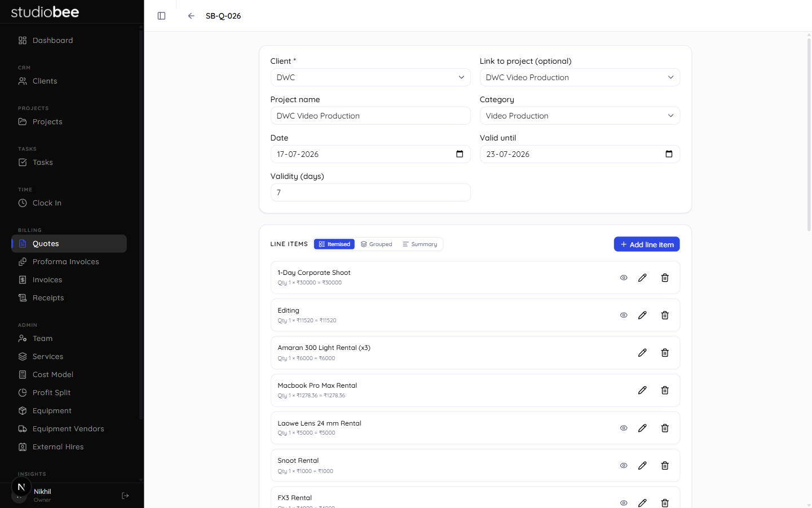Toggle the sidebar panel icon

pyautogui.click(x=161, y=16)
